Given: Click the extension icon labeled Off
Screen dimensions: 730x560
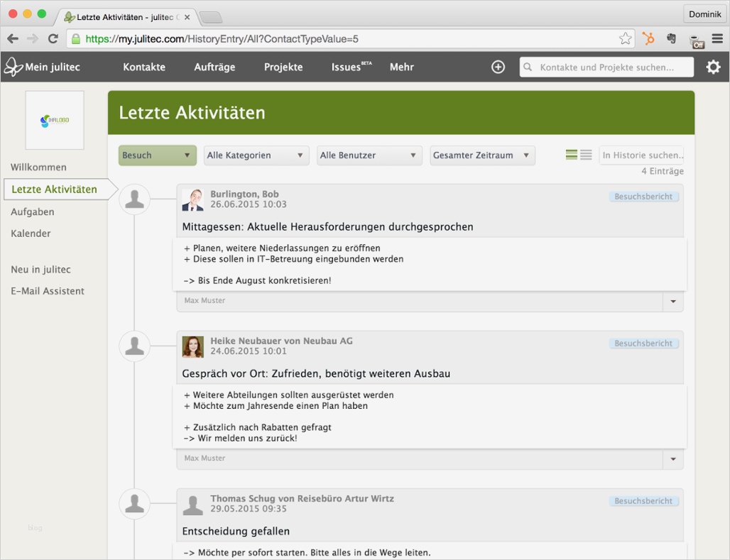Looking at the screenshot, I should [x=697, y=41].
